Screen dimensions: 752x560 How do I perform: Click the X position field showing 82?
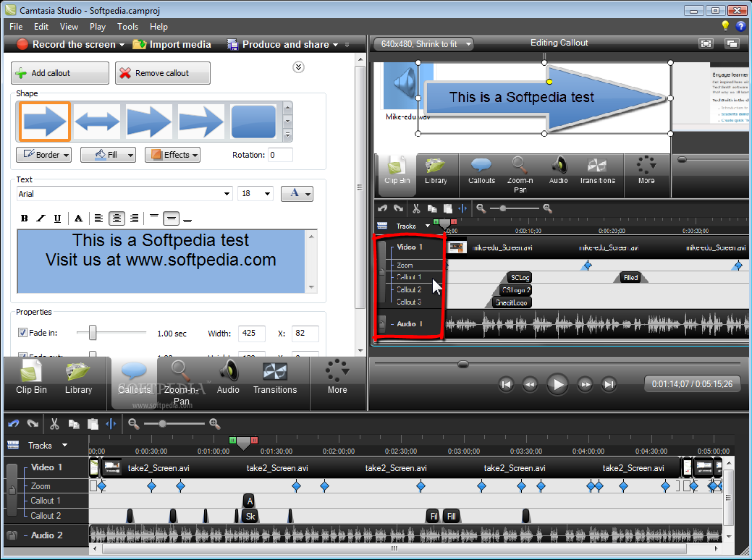305,334
